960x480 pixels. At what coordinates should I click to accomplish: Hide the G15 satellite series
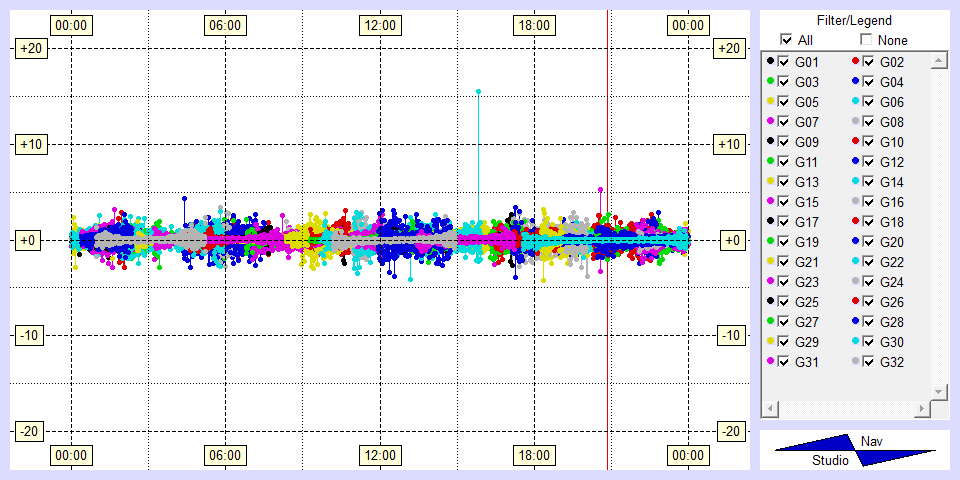pos(783,202)
